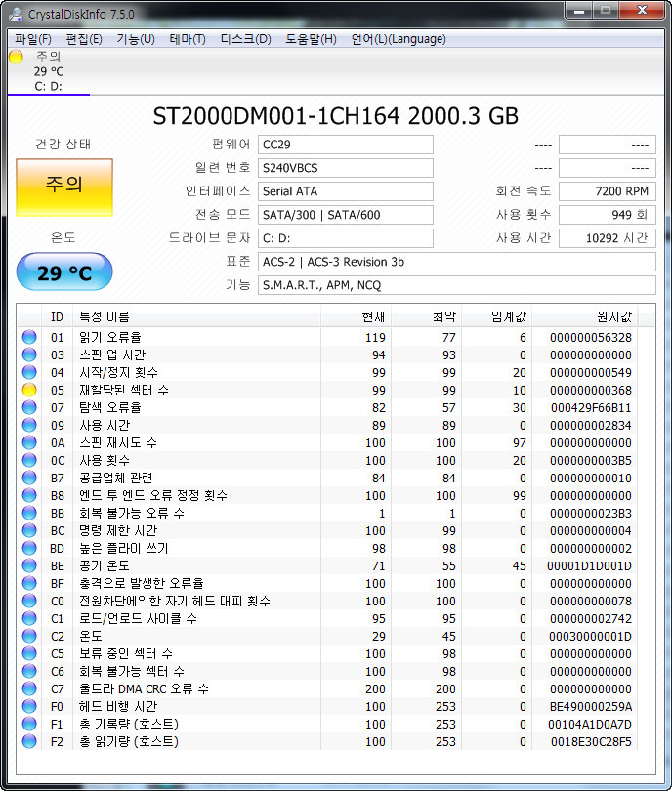Click the blue status icon for ID 03
672x791 pixels.
click(x=29, y=354)
